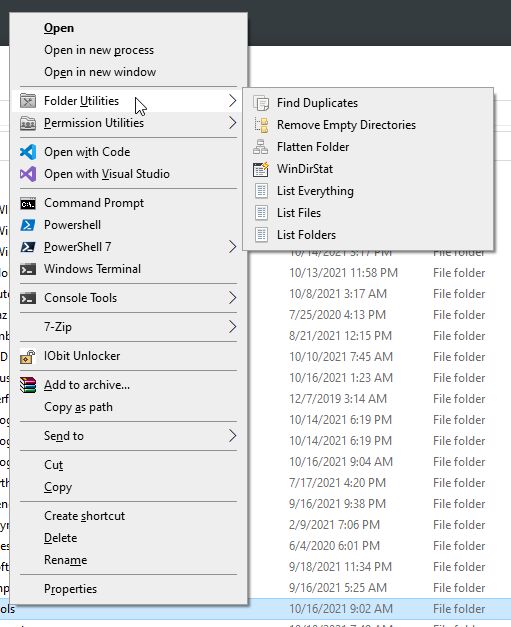The width and height of the screenshot is (511, 627).
Task: Expand the 7-Zip submenu arrow
Action: pos(232,327)
